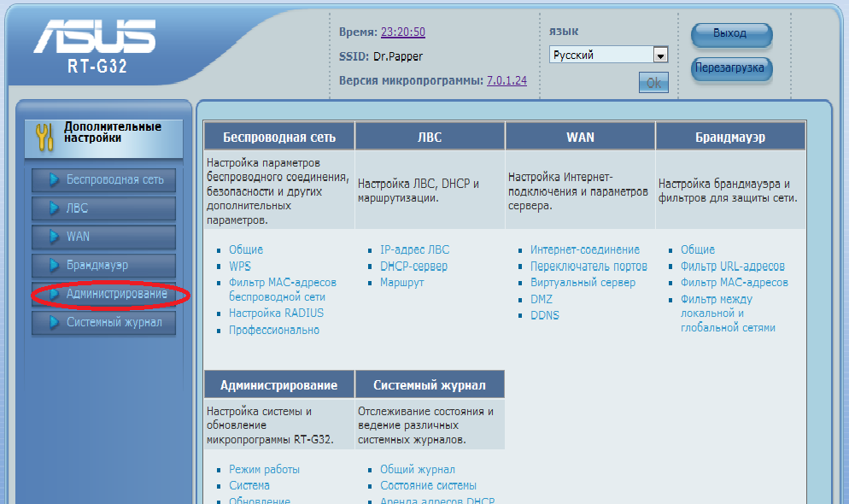Click the arrow icon beside WAN in sidebar
Viewport: 849px width, 504px height.
point(54,237)
